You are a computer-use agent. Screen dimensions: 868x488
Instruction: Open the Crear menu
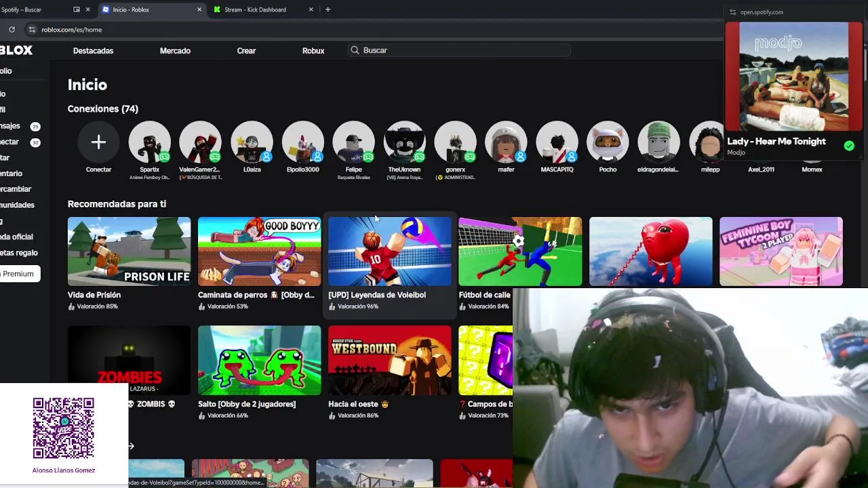(x=246, y=51)
